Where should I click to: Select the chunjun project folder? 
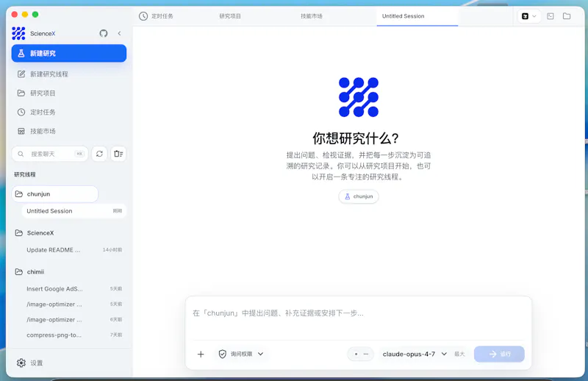click(x=54, y=194)
